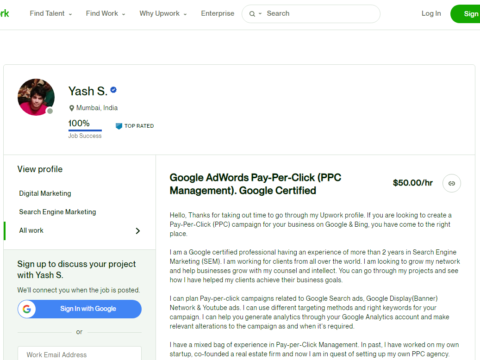This screenshot has width=480, height=360.
Task: Click paragraph about planning Pay-per-click campaigns
Action: (x=309, y=312)
